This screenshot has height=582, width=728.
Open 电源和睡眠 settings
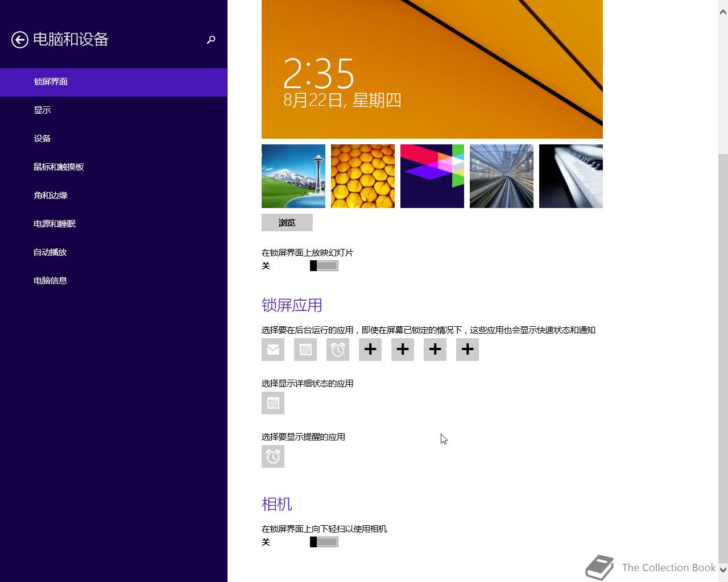tap(114, 224)
